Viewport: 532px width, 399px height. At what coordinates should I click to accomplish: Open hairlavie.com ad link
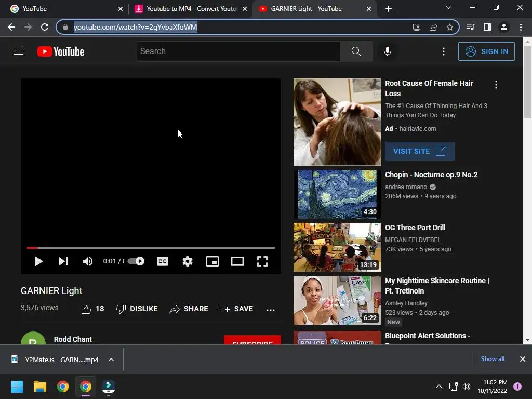pyautogui.click(x=418, y=129)
